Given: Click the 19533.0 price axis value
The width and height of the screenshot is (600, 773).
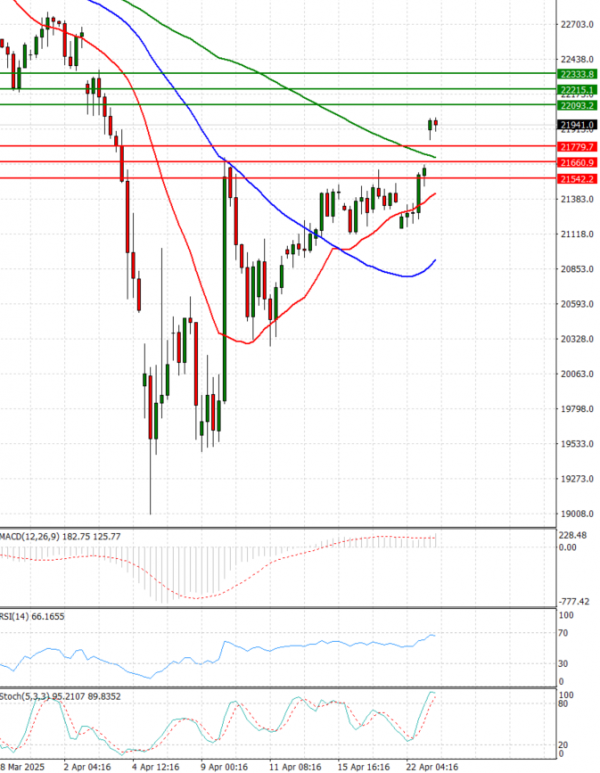Looking at the screenshot, I should coord(577,444).
